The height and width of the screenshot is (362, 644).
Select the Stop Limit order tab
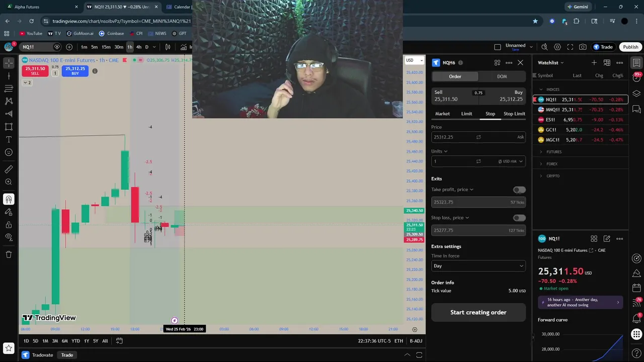(x=514, y=114)
